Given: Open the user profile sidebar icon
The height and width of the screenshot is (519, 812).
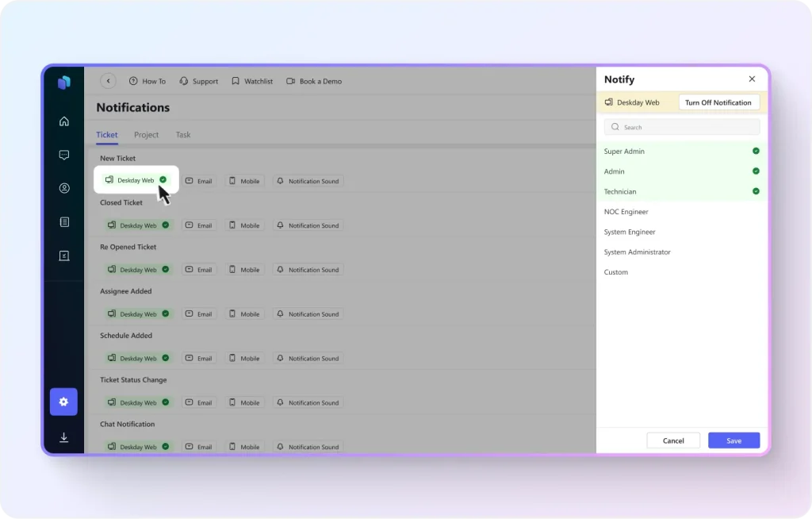Looking at the screenshot, I should click(x=64, y=189).
